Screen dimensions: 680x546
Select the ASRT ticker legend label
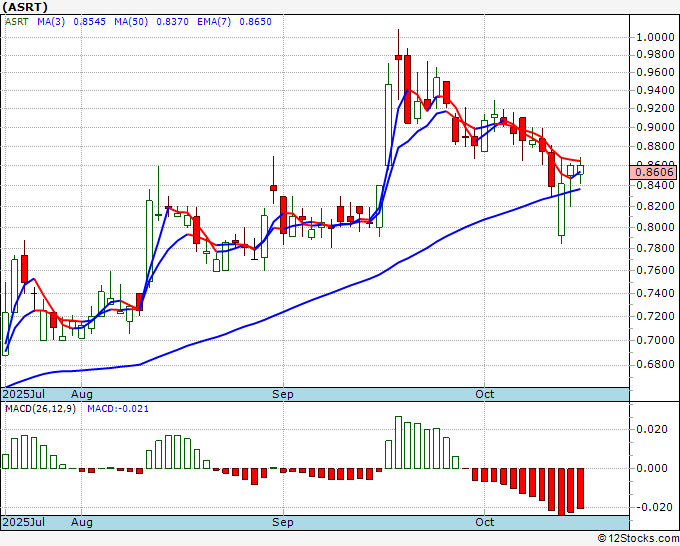point(17,22)
